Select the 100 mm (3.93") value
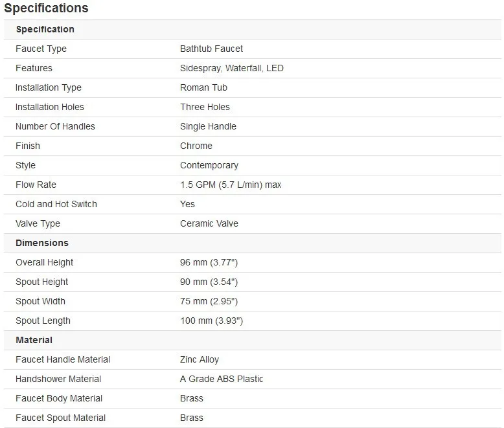The height and width of the screenshot is (428, 504). tap(211, 321)
